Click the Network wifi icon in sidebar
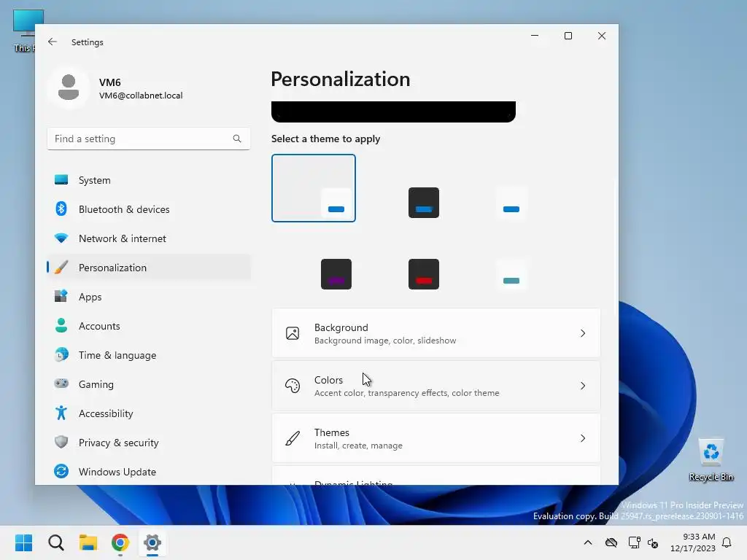 coord(61,238)
